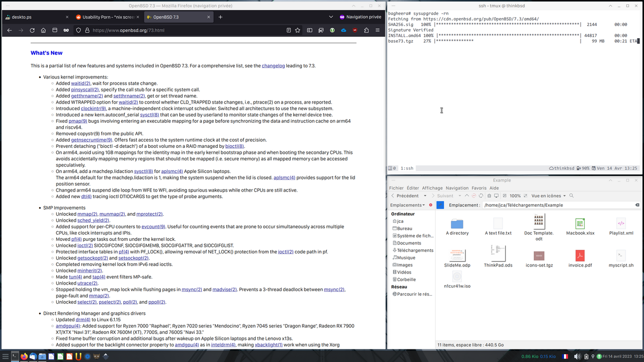Close the Emplacements side panel
Image resolution: width=644 pixels, height=362 pixels.
pyautogui.click(x=430, y=205)
